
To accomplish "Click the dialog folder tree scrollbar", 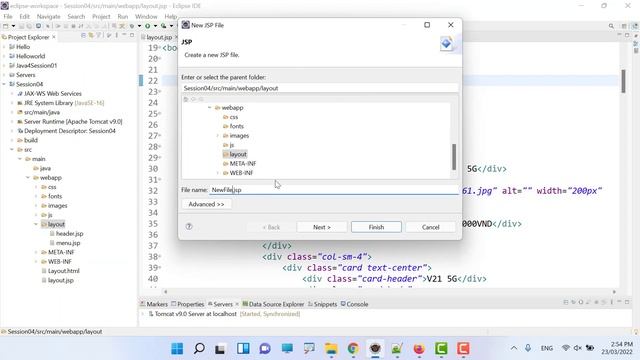I will click(454, 157).
